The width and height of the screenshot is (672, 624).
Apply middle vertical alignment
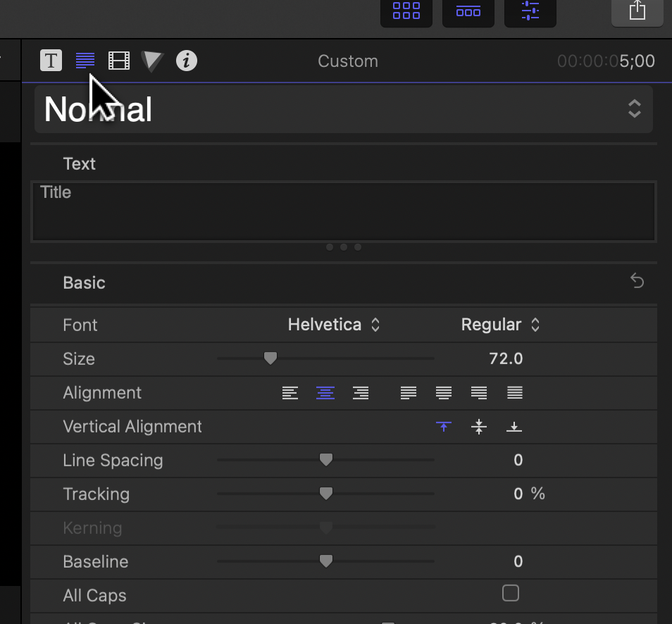click(x=479, y=427)
